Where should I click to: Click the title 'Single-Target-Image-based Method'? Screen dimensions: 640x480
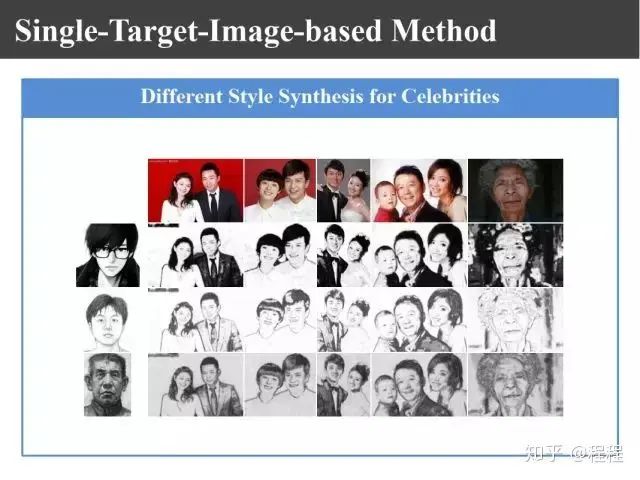256,31
